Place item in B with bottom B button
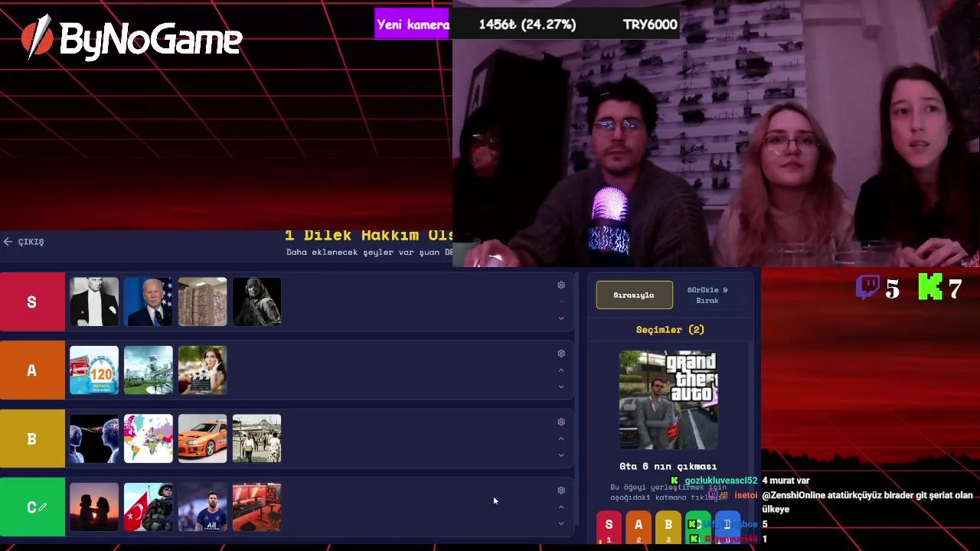980x551 pixels. click(x=668, y=527)
